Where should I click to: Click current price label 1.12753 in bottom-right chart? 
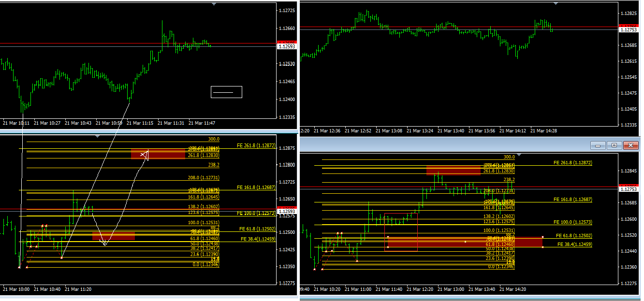(629, 189)
